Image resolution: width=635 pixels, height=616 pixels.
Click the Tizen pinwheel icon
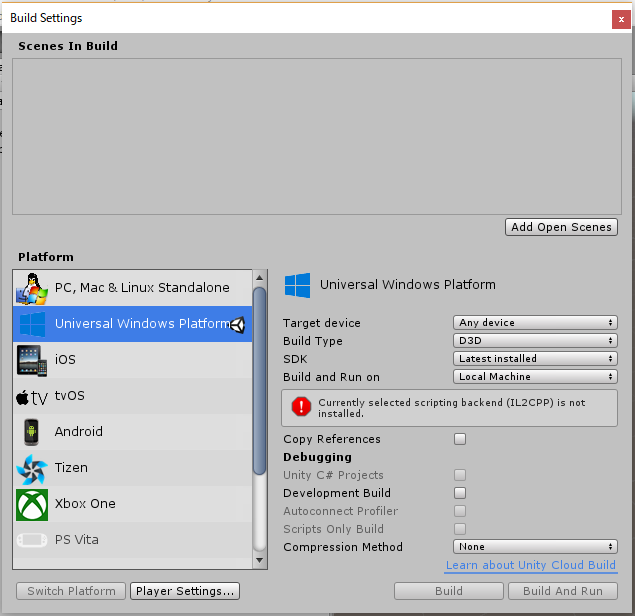click(32, 469)
